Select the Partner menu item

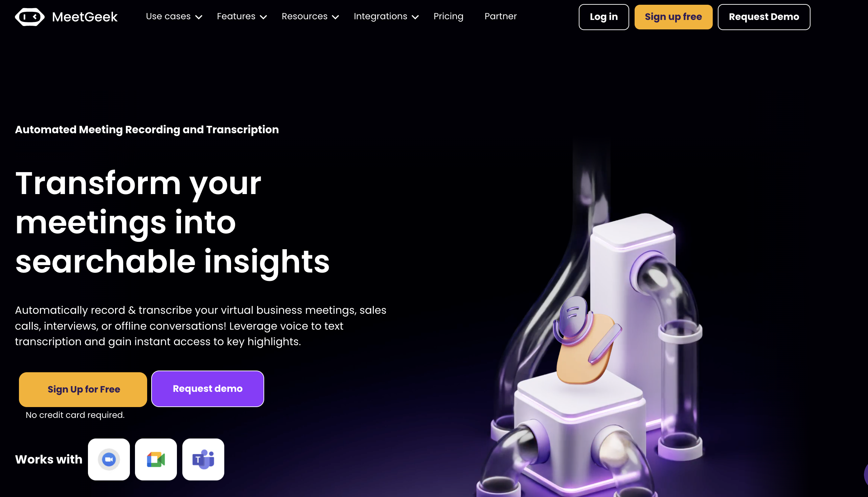501,16
